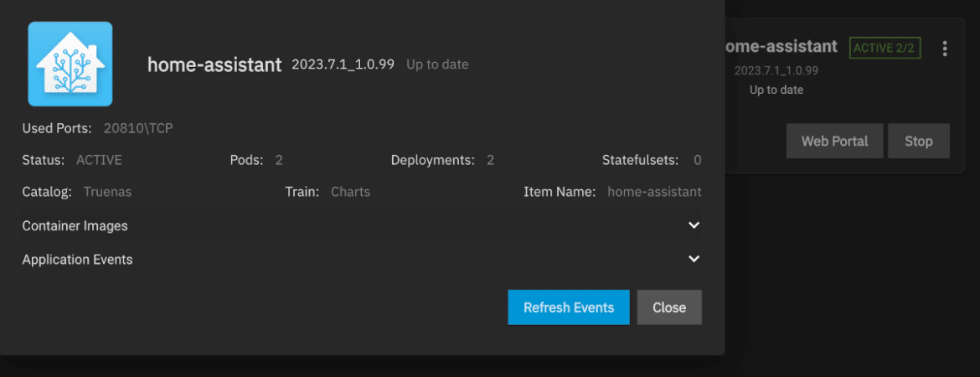Open the Web Portal for home-assistant

pos(834,141)
